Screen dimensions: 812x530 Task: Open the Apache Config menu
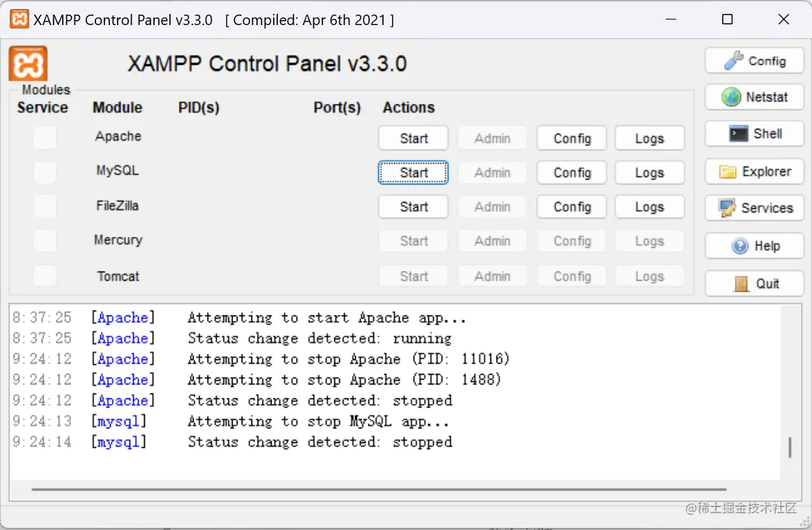[572, 139]
